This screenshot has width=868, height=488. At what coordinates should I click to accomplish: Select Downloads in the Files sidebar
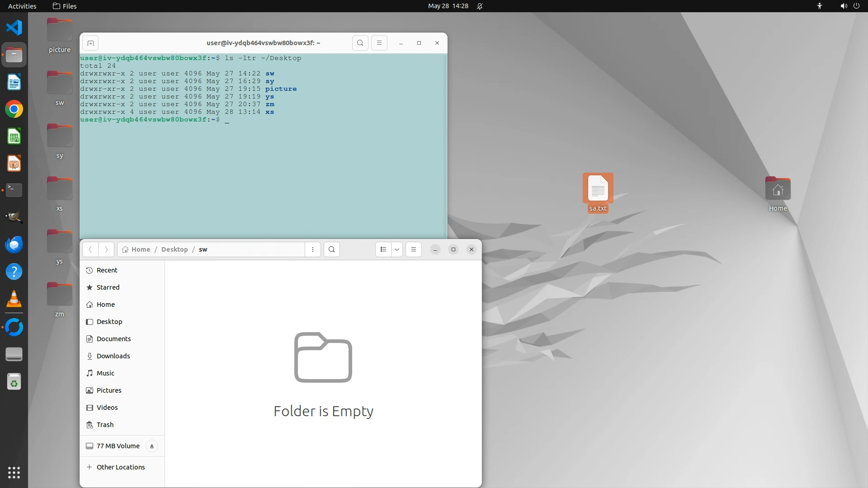[113, 356]
